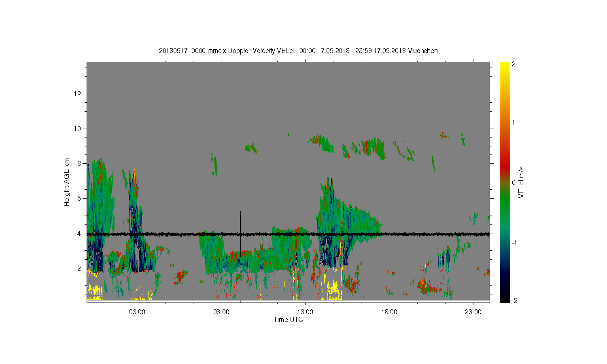607x364 pixels.
Task: Click the "13:00" time tick label
Action: 305,312
